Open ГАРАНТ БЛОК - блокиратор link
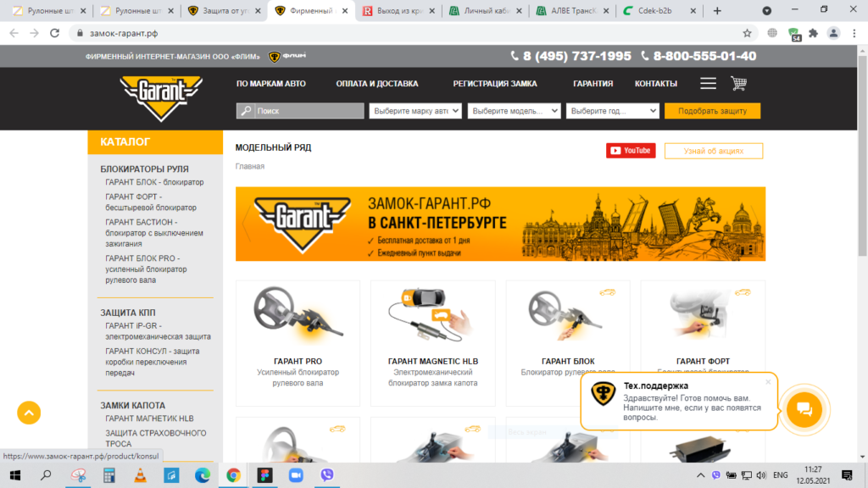 coord(154,182)
